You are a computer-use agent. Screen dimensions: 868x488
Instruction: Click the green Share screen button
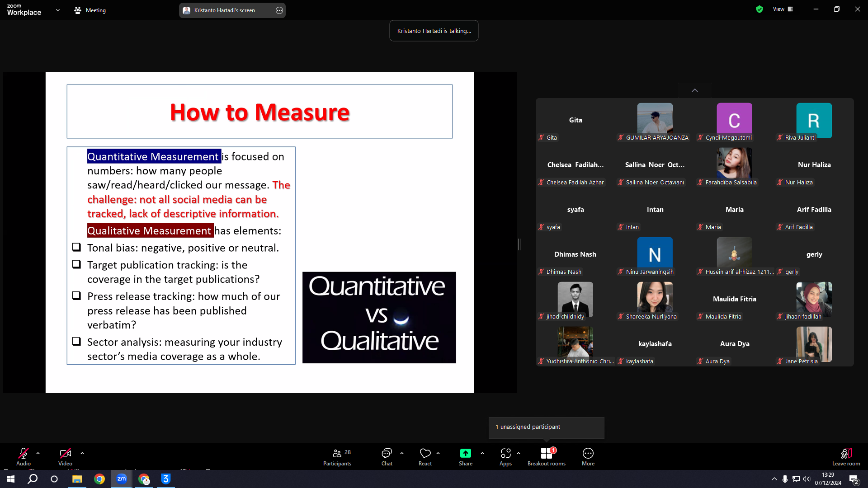click(466, 457)
